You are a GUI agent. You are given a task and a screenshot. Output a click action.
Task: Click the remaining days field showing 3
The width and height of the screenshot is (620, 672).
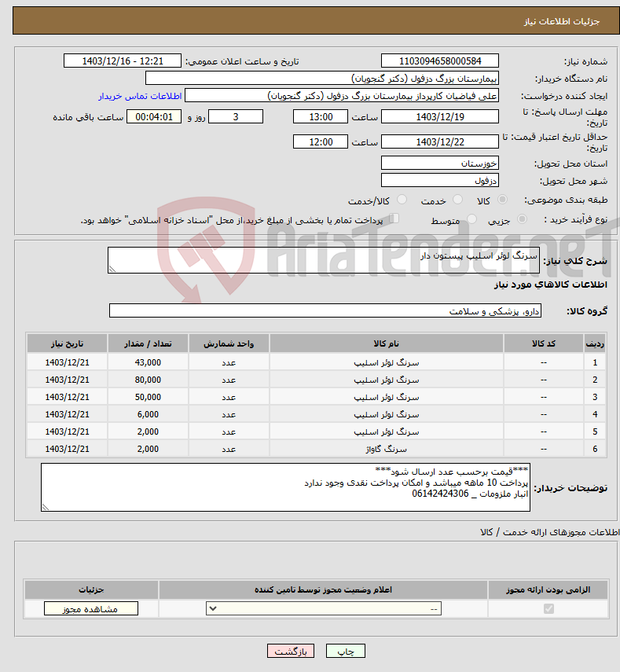click(236, 116)
